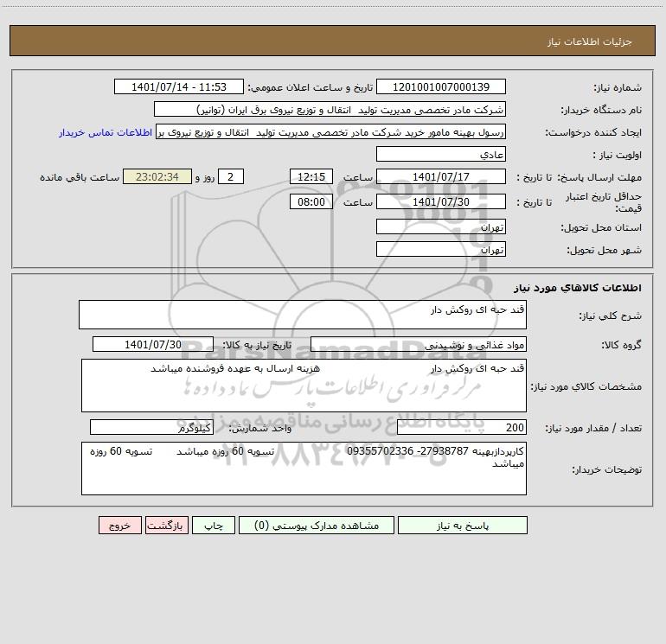Click the چاپ print button
The height and width of the screenshot is (644, 666).
[214, 526]
